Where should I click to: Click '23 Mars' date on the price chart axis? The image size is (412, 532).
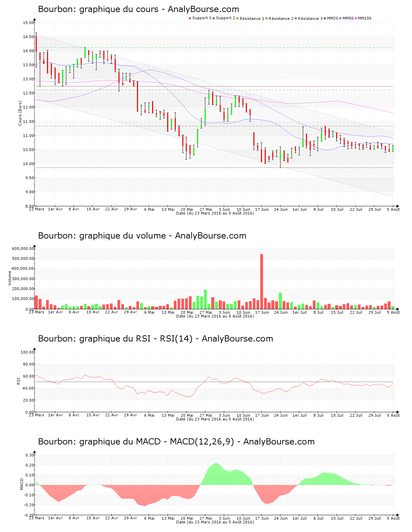[x=37, y=209]
